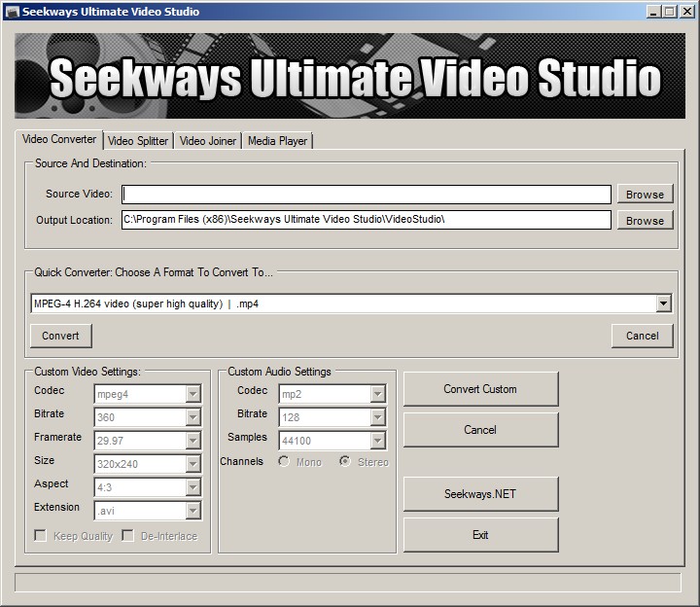Open the Quick Converter format dropdown
700x607 pixels.
[x=663, y=303]
